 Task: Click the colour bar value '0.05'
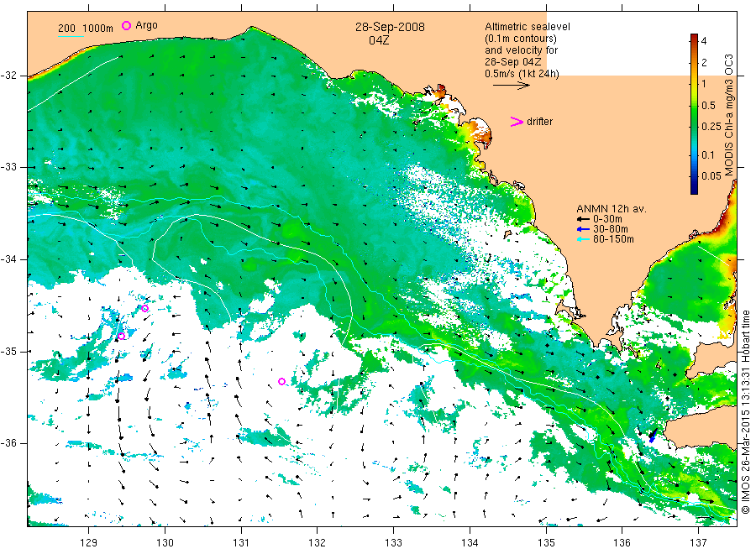(711, 176)
